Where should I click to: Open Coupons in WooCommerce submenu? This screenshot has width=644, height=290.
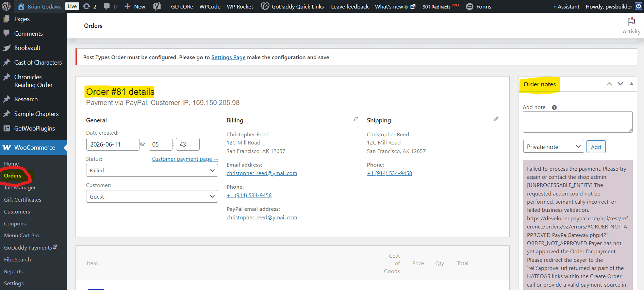pos(15,224)
